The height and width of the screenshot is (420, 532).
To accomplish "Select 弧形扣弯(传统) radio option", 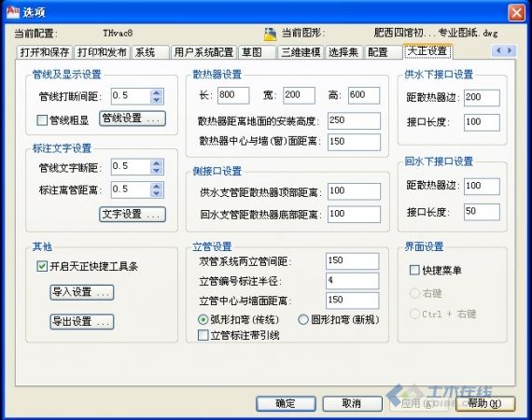I will pos(203,319).
